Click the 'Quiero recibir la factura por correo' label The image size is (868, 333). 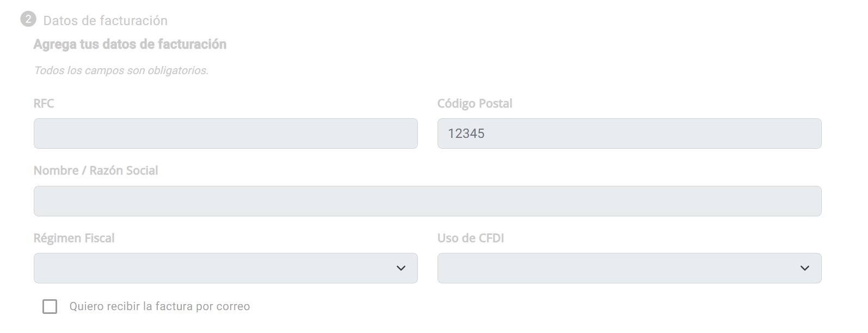pyautogui.click(x=159, y=306)
